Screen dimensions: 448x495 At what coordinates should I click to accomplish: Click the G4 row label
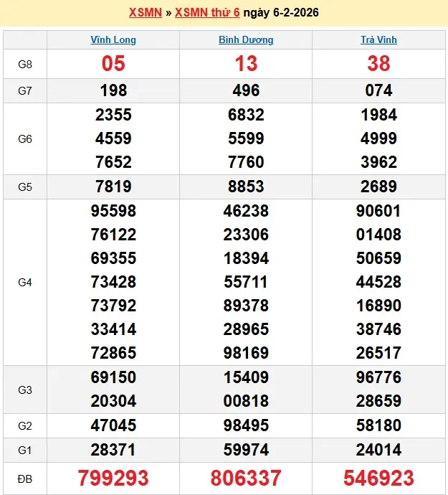[x=25, y=282]
